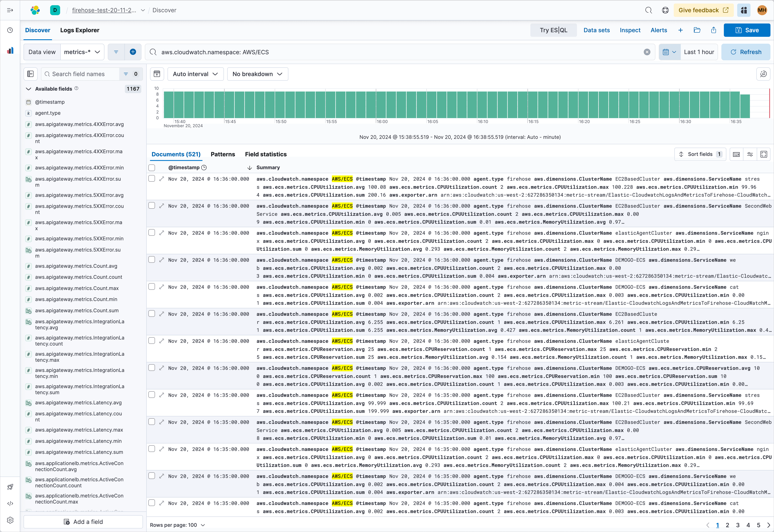Open saved sessions via the folder icon
The height and width of the screenshot is (532, 774).
[697, 30]
